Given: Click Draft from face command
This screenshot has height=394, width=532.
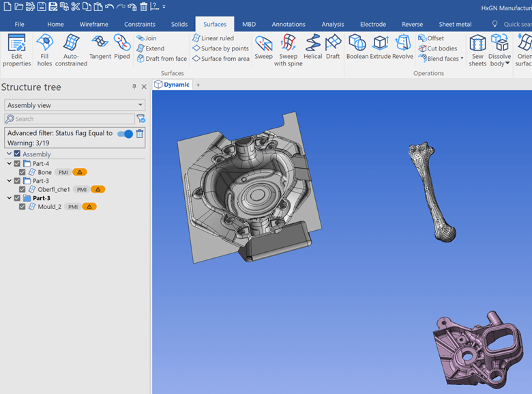Looking at the screenshot, I should click(x=162, y=59).
